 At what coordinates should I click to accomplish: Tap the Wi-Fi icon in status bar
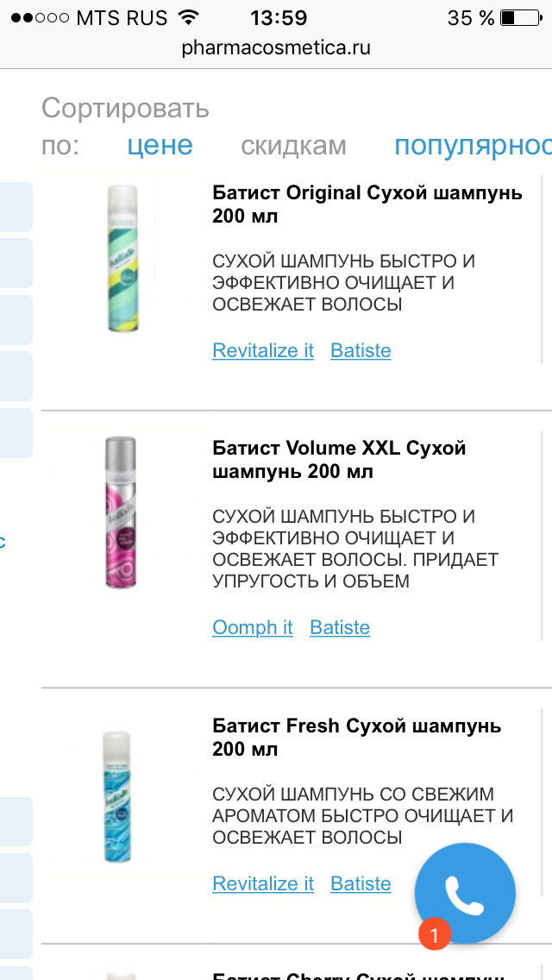coord(187,17)
